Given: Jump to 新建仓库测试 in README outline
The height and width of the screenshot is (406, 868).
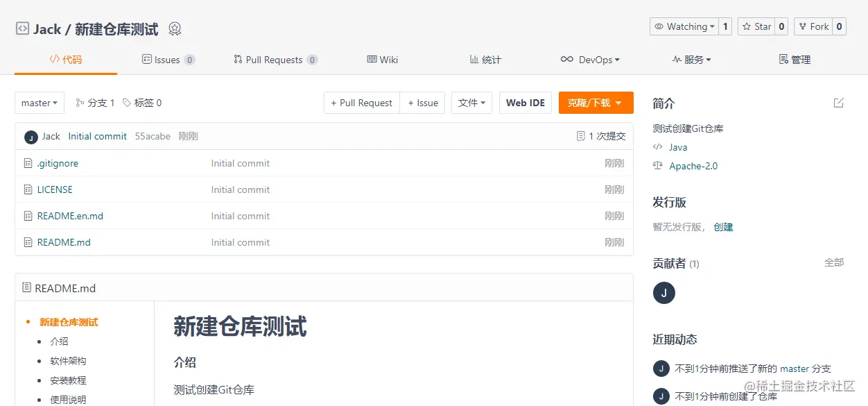Looking at the screenshot, I should pos(69,322).
